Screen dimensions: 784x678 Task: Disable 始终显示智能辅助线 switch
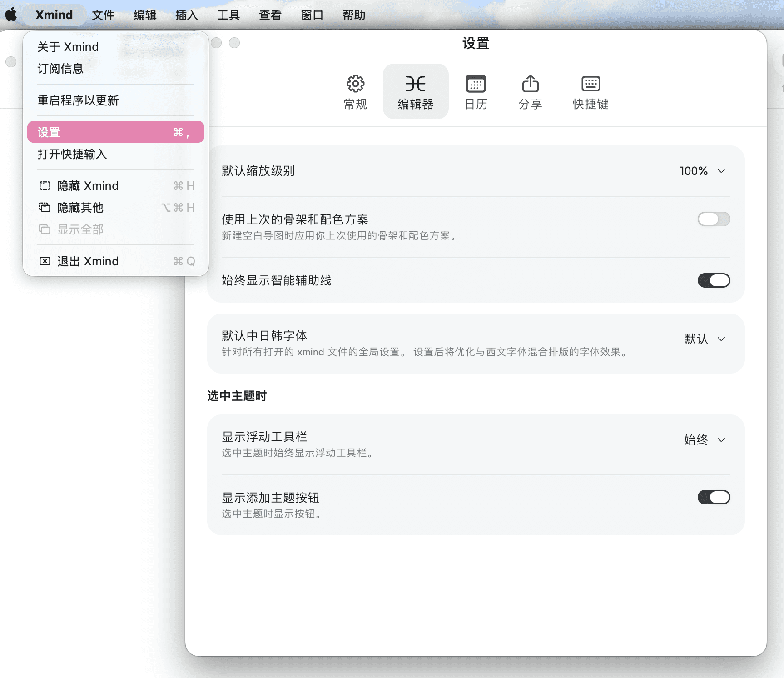714,280
